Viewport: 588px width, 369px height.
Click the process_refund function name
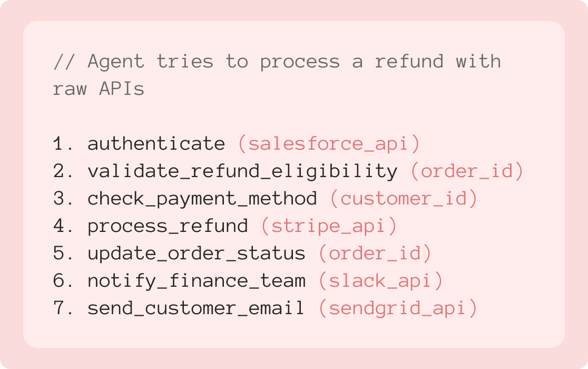pos(168,226)
